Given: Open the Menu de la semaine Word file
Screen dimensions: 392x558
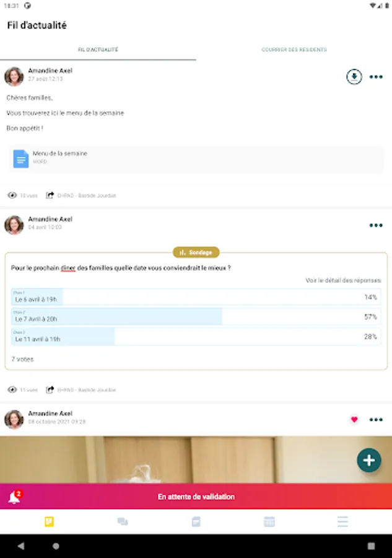Looking at the screenshot, I should point(196,159).
